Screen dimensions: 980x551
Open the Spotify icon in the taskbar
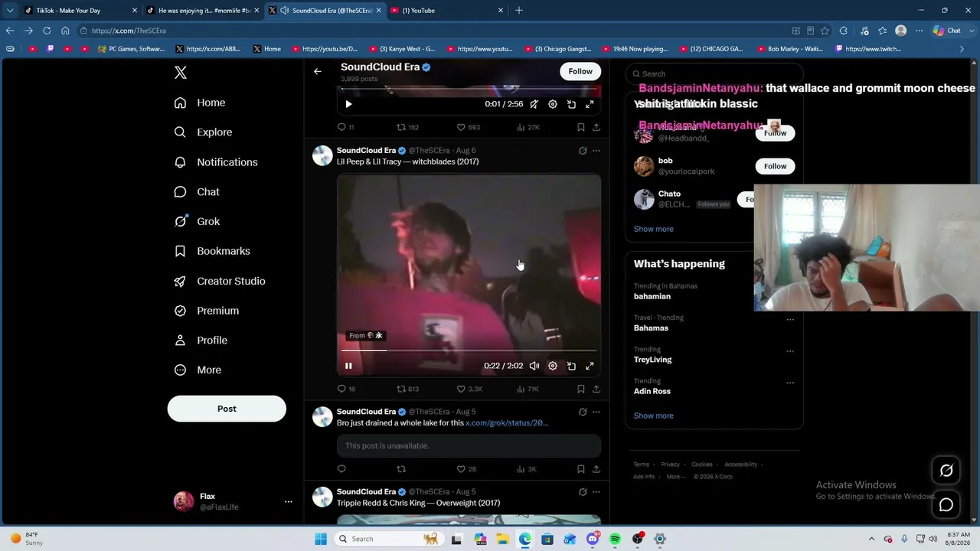(615, 539)
